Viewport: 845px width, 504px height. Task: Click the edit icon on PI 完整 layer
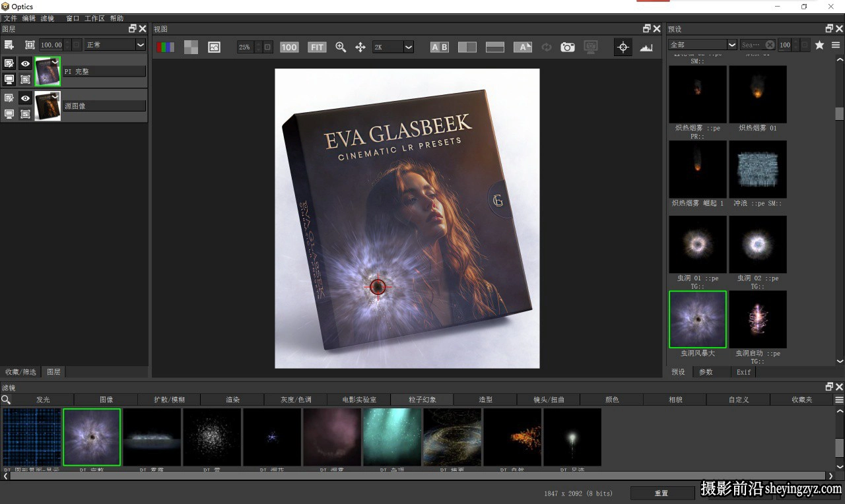9,64
